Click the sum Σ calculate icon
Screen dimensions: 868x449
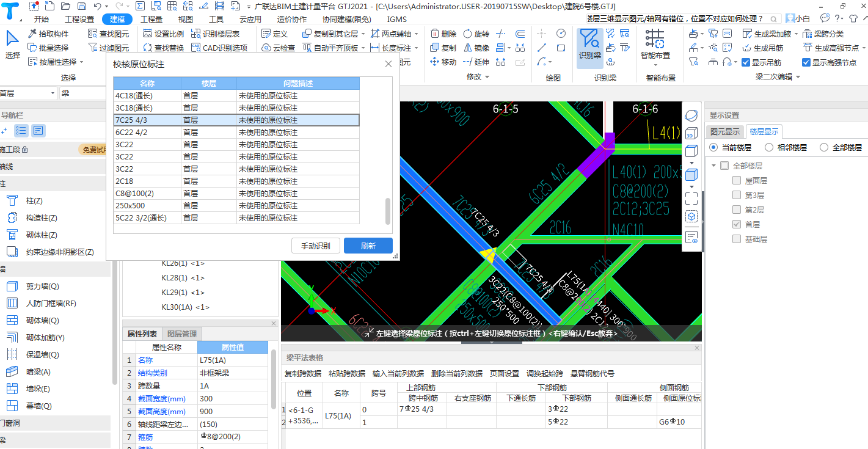140,5
